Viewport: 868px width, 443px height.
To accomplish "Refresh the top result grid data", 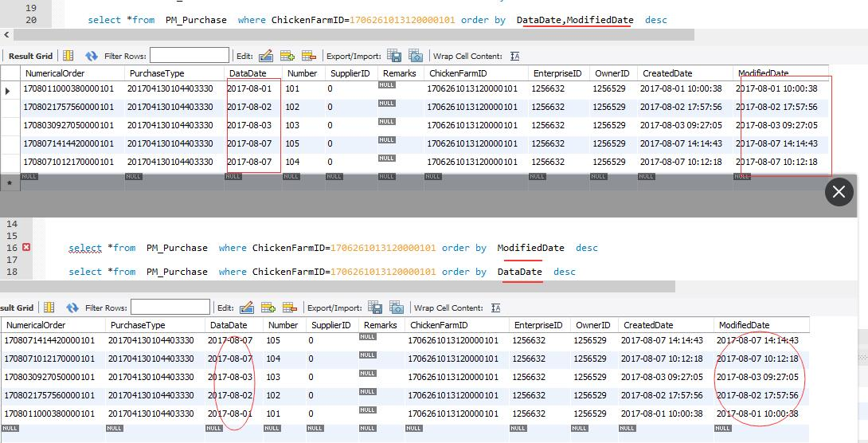I will click(x=92, y=56).
